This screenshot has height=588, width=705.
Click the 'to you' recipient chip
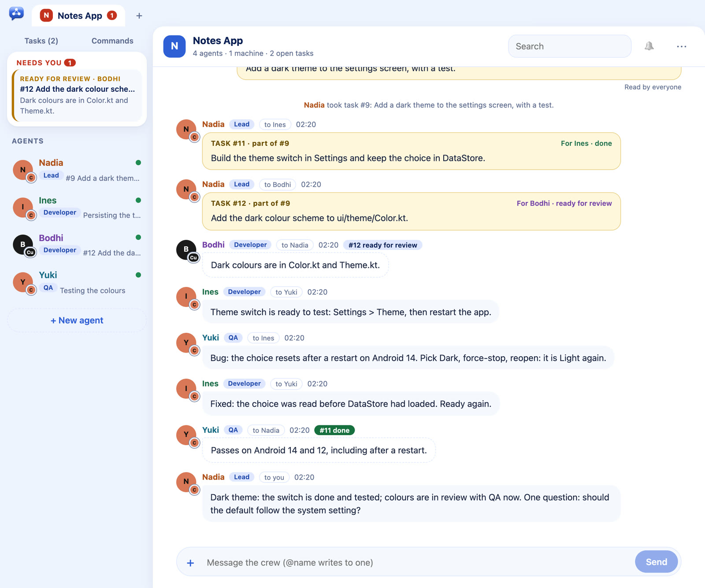274,477
